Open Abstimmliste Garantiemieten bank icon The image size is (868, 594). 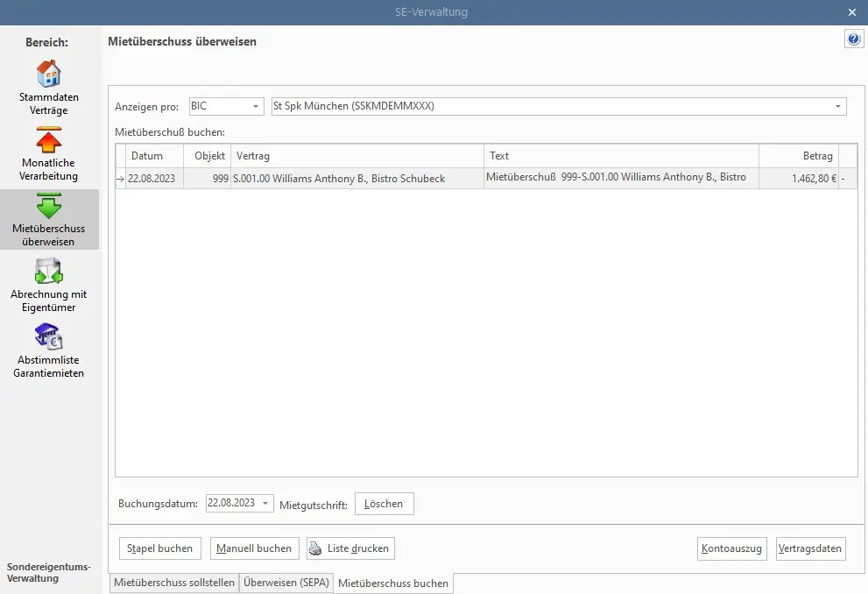click(49, 337)
